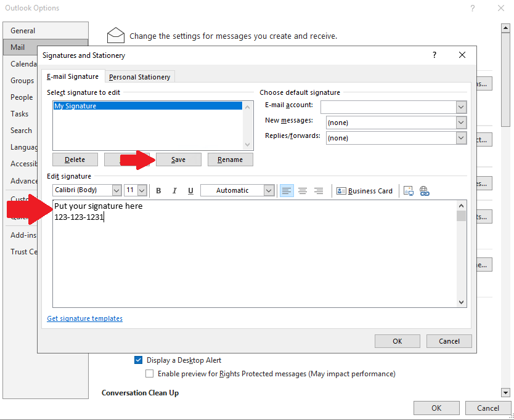Save the edited signature
The height and width of the screenshot is (420, 514).
tap(179, 160)
